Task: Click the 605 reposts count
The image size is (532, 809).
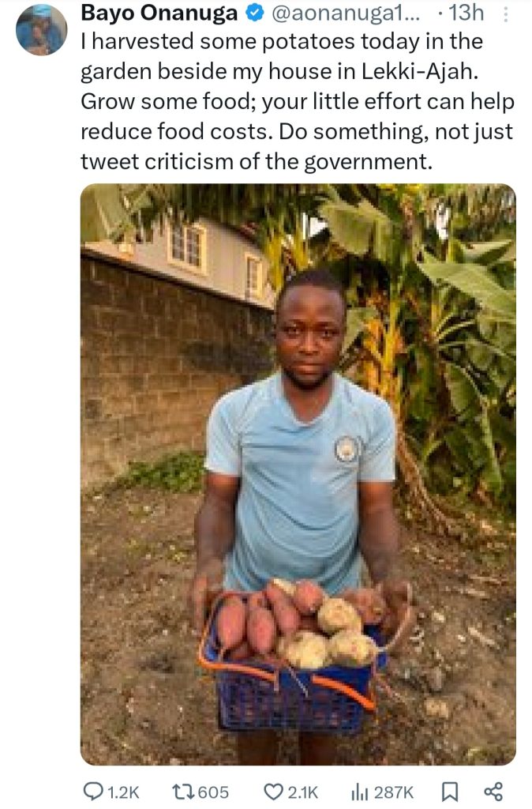Action: (212, 791)
